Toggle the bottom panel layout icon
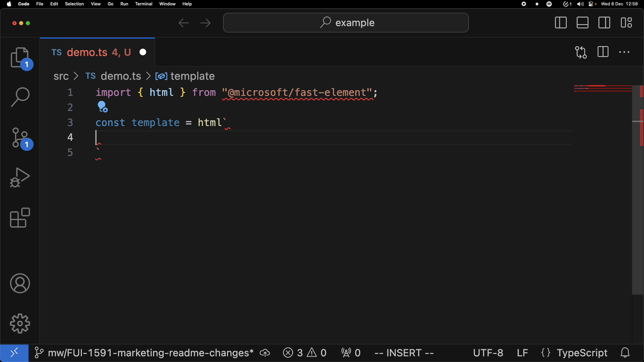 pyautogui.click(x=583, y=23)
